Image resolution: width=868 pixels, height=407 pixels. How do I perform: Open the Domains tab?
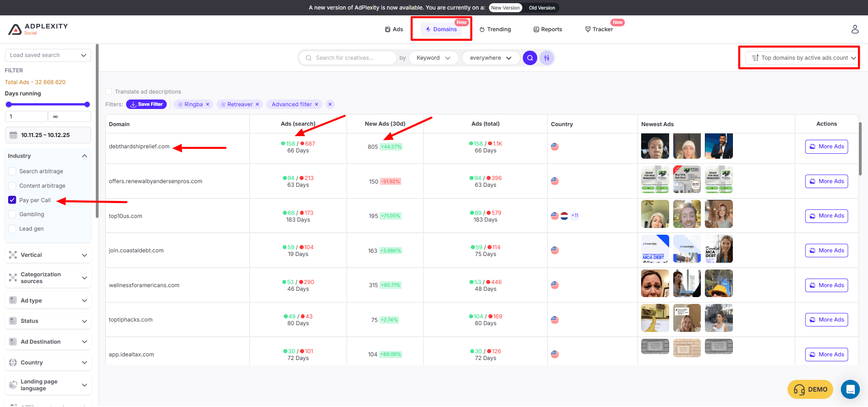click(x=441, y=29)
